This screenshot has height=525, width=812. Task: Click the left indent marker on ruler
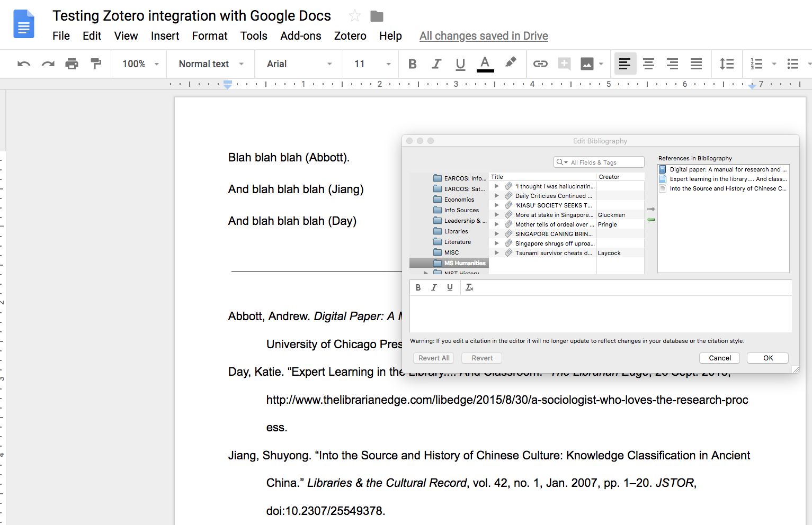228,86
